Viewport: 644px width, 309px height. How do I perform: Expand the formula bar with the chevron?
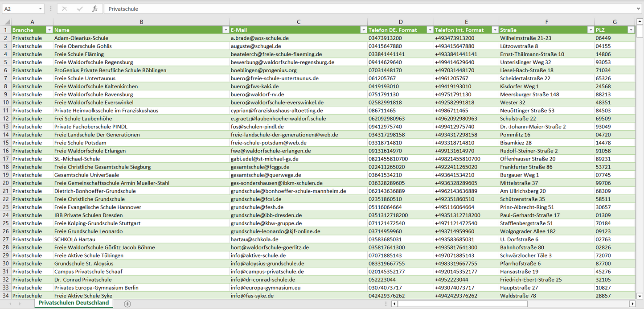[x=639, y=9]
